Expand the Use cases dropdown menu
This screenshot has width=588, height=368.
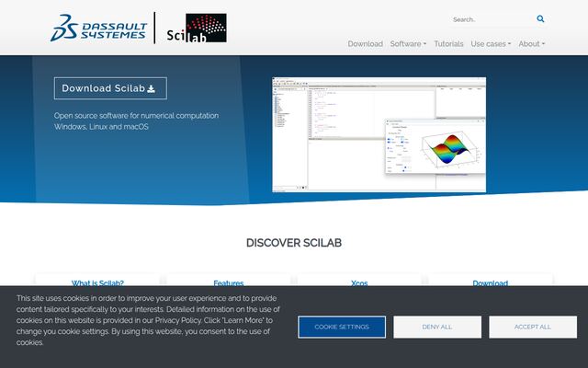point(491,44)
